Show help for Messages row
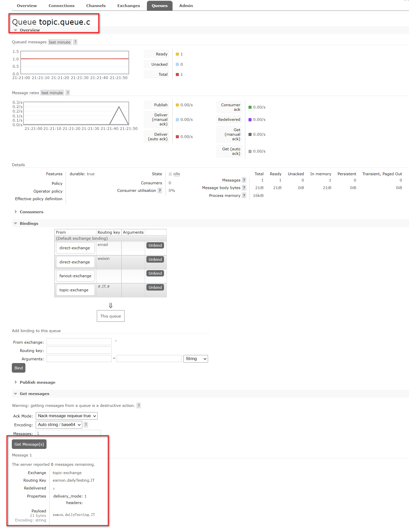This screenshot has height=532, width=409. point(244,180)
